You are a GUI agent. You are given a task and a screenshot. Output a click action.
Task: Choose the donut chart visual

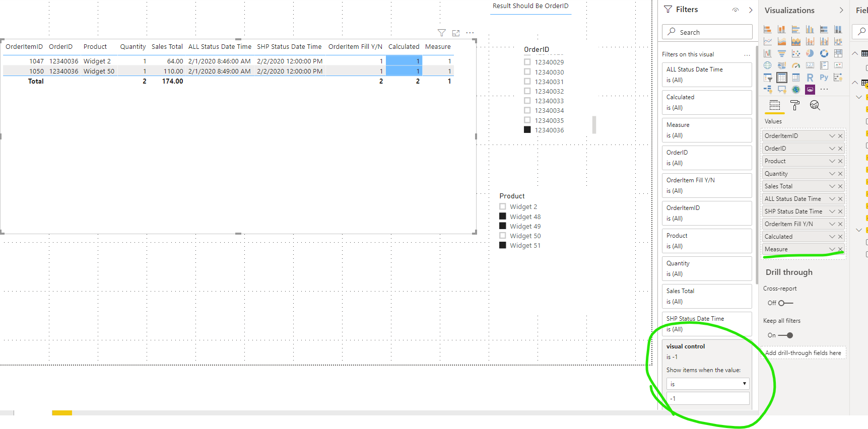(x=824, y=53)
